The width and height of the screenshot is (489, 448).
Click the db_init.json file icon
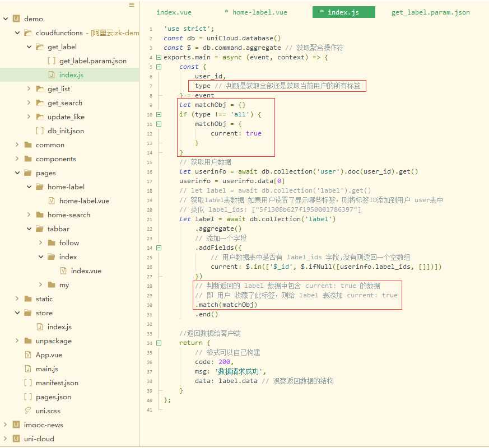click(x=40, y=130)
